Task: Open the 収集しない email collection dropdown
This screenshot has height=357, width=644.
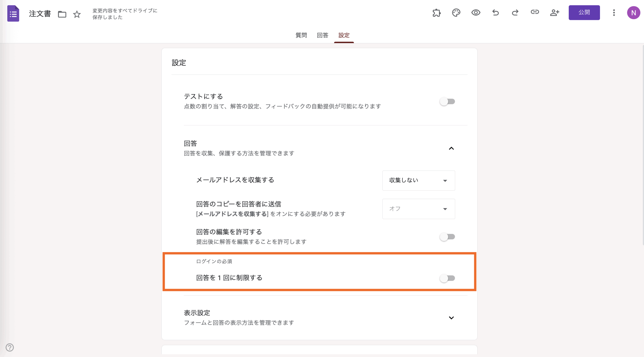Action: [418, 181]
